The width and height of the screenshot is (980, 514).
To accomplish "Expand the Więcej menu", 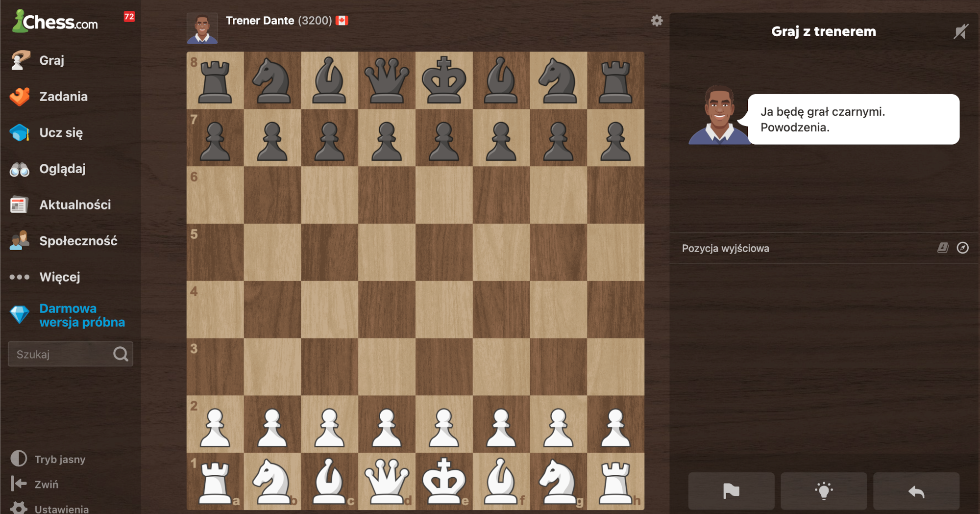I will point(59,277).
